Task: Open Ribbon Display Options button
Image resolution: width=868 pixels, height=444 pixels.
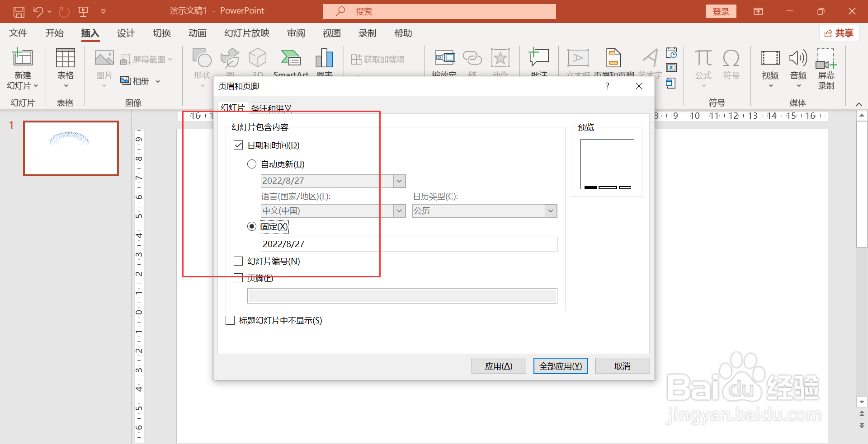Action: coord(758,11)
